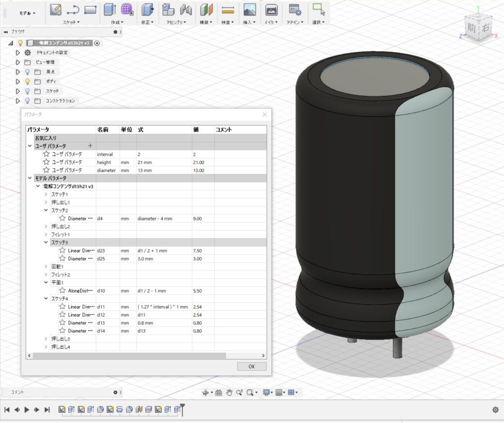
Task: Expand ビュー管理 node in browser
Action: (18, 62)
